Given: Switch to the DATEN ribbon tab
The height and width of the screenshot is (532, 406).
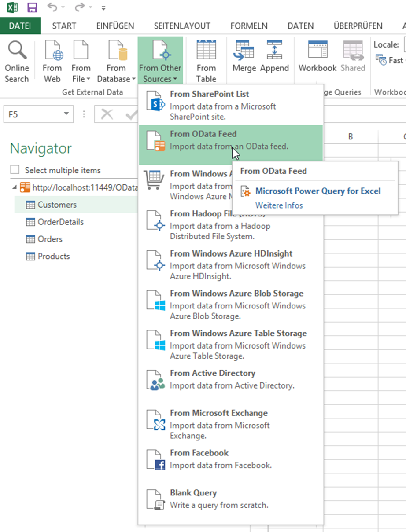Looking at the screenshot, I should (x=301, y=26).
